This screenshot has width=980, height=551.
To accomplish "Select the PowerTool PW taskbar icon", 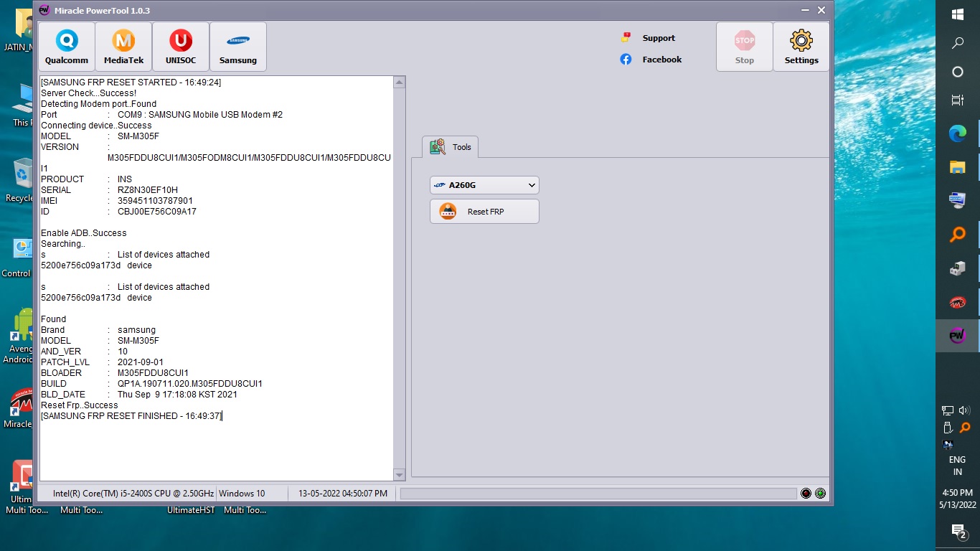I will (957, 336).
